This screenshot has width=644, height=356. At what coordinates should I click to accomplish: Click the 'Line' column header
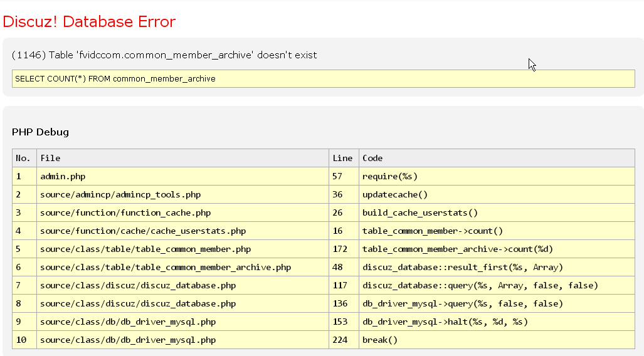(342, 158)
